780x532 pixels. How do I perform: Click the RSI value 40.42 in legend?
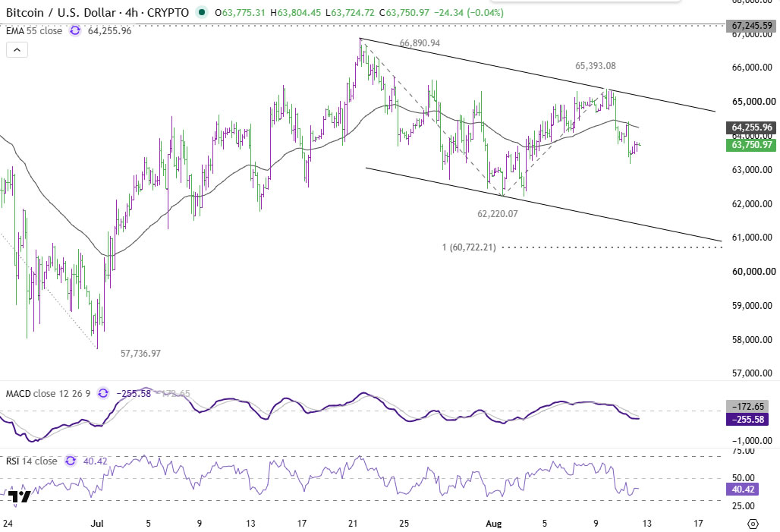point(95,461)
